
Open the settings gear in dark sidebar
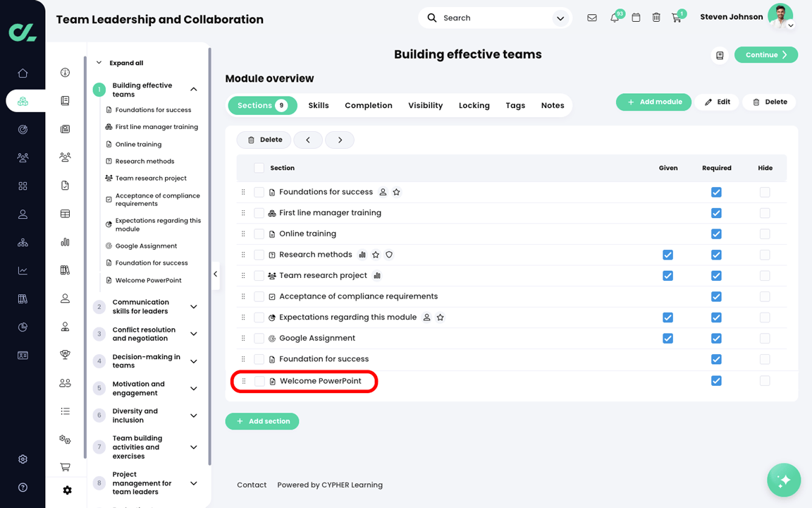[23, 459]
